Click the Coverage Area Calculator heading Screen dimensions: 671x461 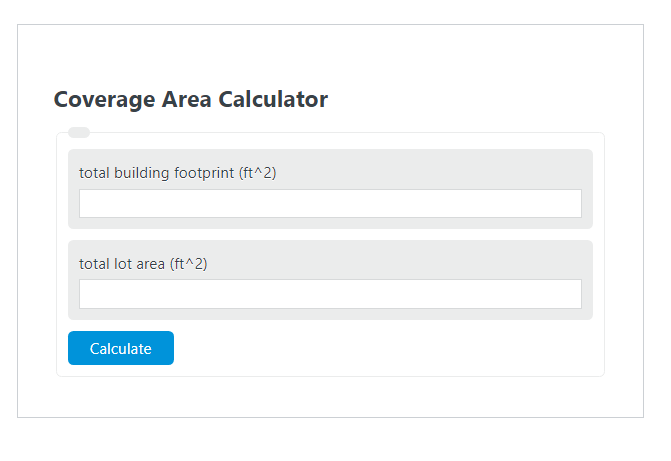point(190,99)
